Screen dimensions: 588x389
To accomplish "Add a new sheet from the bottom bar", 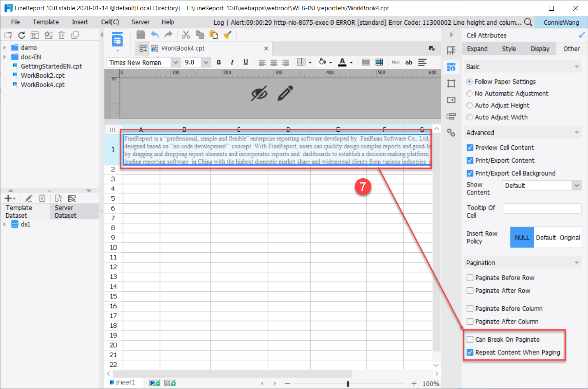I will (154, 382).
